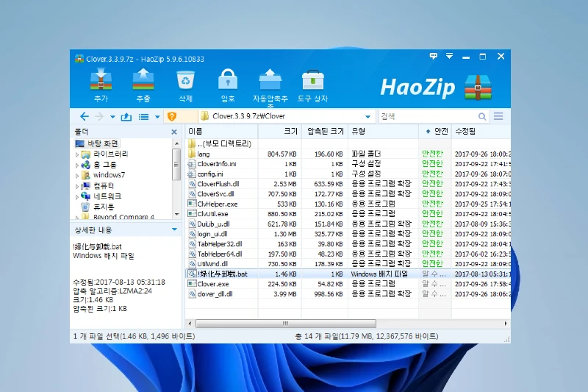Screen dimensions: 588x392
Task: Open the view mode dropdown arrow
Action: pos(157,117)
